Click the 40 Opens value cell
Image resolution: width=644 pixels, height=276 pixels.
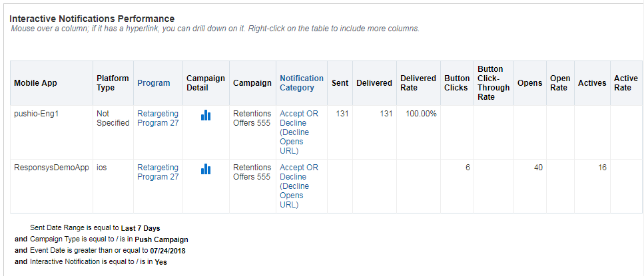[x=538, y=168]
